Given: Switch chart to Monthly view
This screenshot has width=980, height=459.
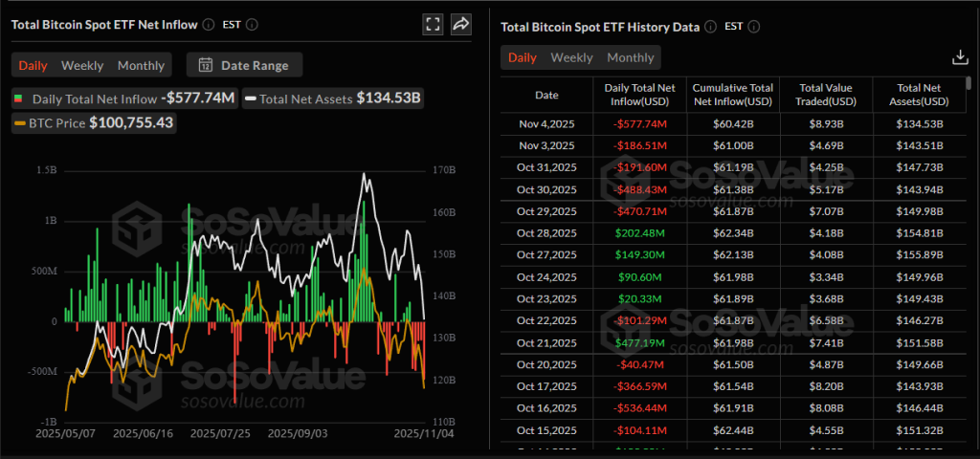Looking at the screenshot, I should point(141,65).
